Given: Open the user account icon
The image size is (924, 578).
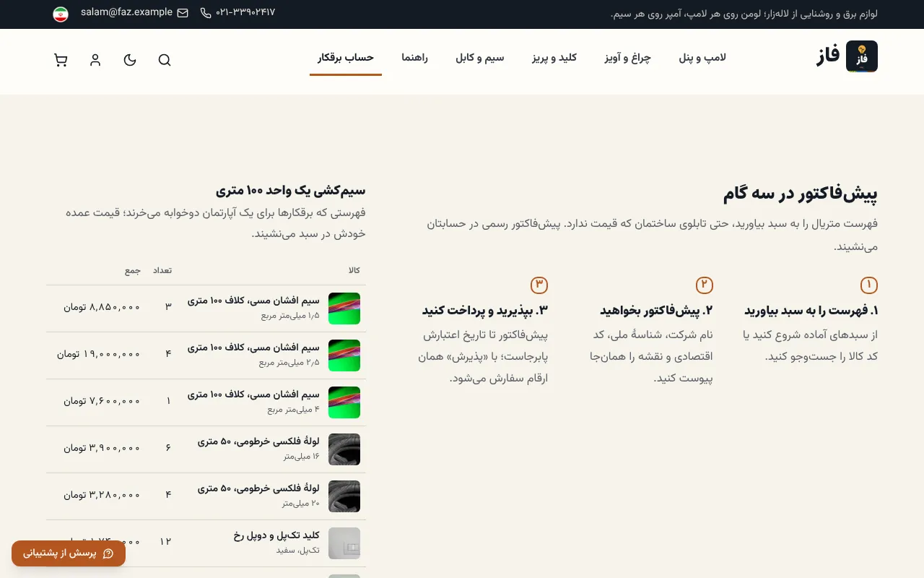Looking at the screenshot, I should (x=95, y=60).
